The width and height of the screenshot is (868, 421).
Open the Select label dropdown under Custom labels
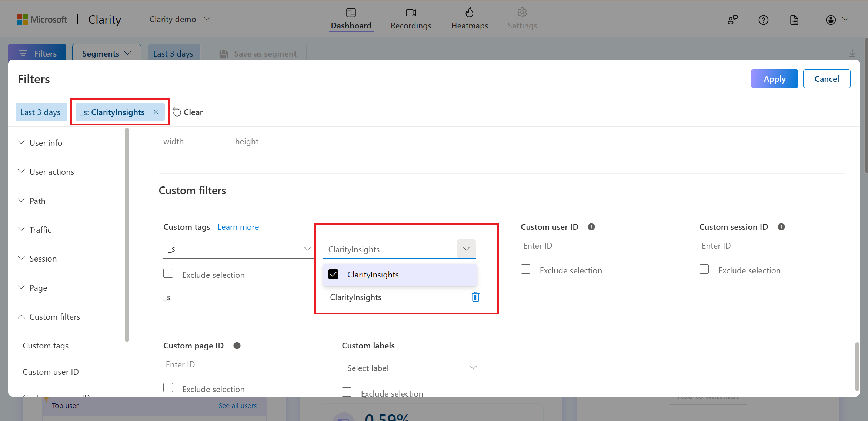click(412, 368)
